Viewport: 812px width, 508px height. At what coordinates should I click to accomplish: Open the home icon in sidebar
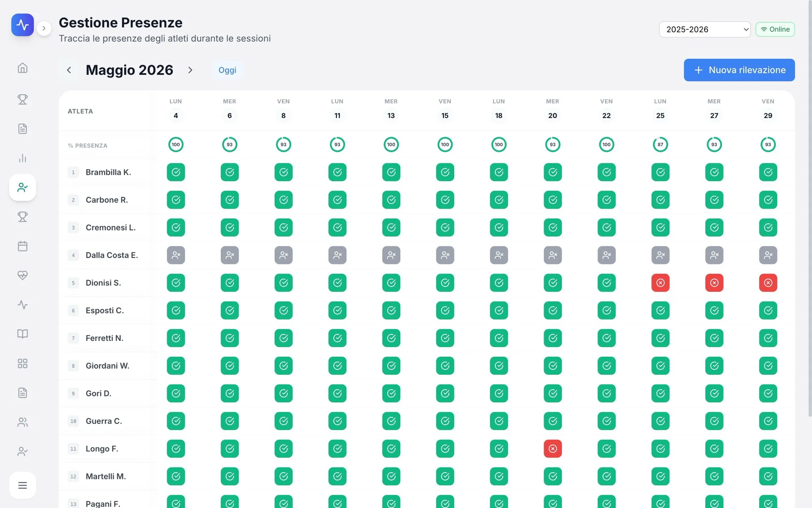pos(23,68)
